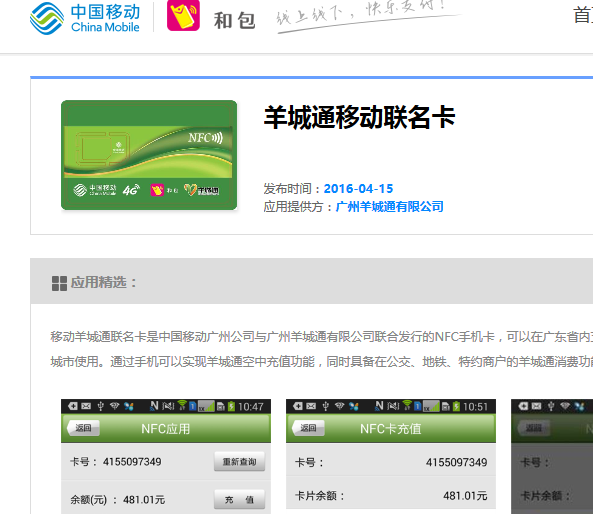The image size is (593, 514).
Task: Tap 返回 in the NFC应用 header
Action: tap(84, 428)
